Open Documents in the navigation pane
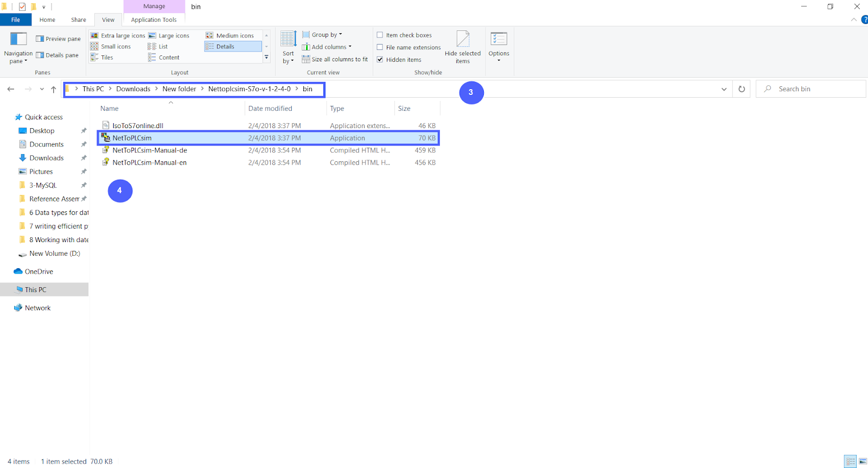Image resolution: width=868 pixels, height=468 pixels. 47,144
